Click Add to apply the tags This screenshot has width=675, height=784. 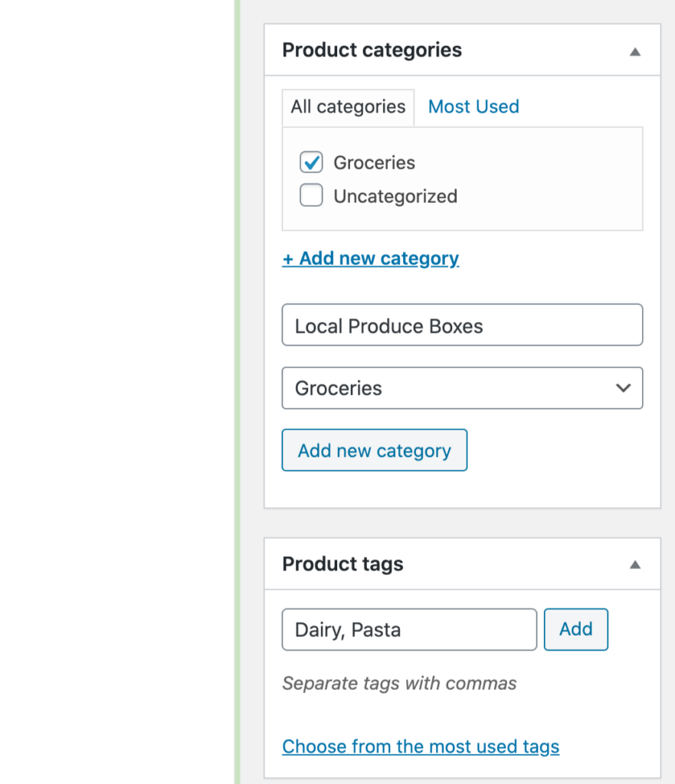click(575, 629)
